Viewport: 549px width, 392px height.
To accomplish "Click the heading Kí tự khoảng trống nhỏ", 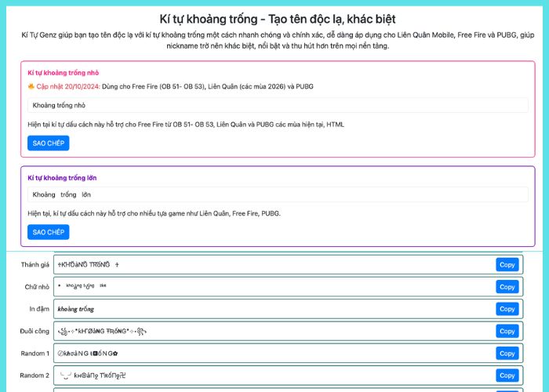I will (x=64, y=73).
